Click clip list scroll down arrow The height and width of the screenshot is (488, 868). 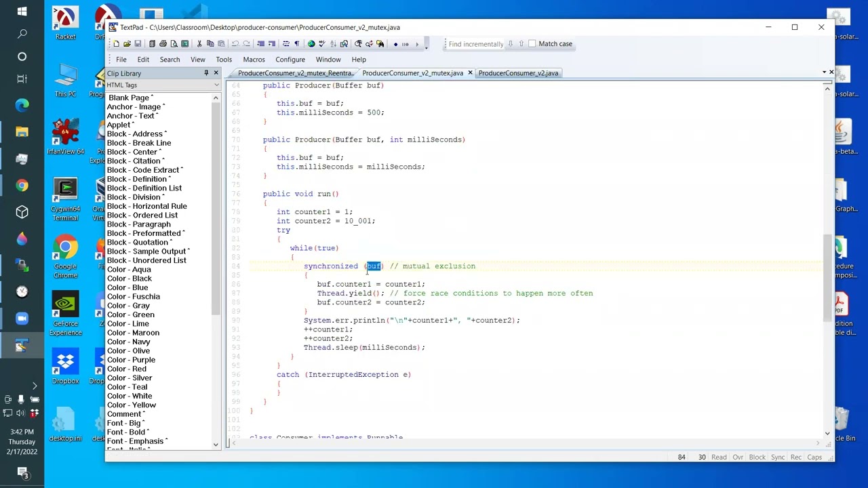pyautogui.click(x=216, y=444)
